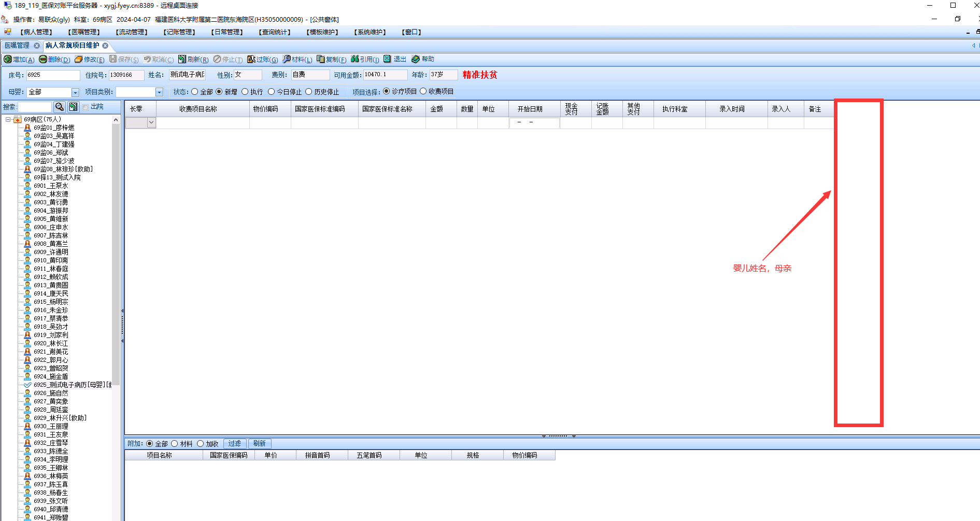
Task: Open the 【查询统计】 menu
Action: 275,32
